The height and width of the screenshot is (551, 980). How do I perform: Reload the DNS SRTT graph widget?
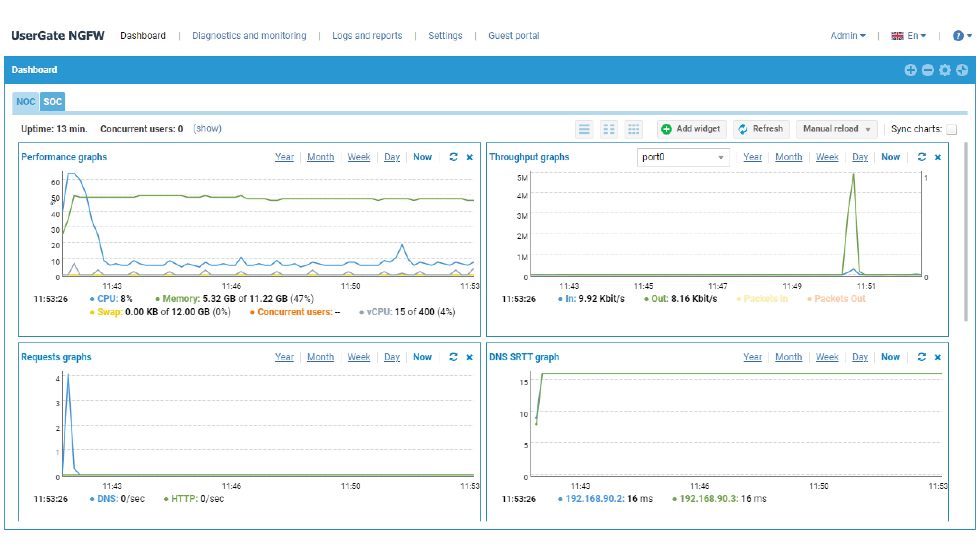[x=921, y=357]
